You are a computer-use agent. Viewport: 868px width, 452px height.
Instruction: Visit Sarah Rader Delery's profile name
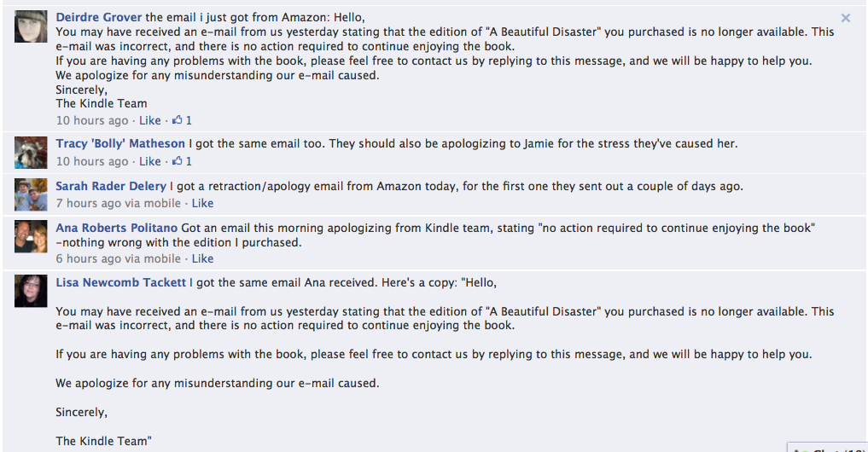click(x=111, y=186)
